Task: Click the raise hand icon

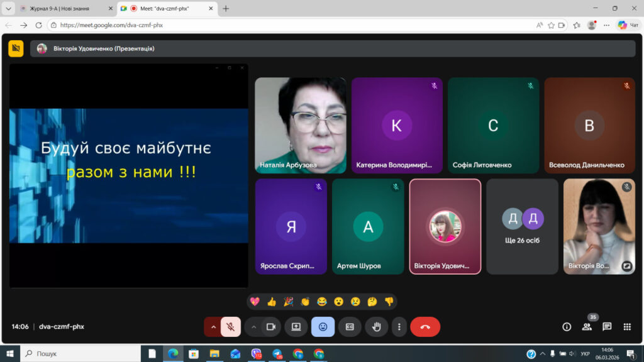Action: (x=377, y=327)
